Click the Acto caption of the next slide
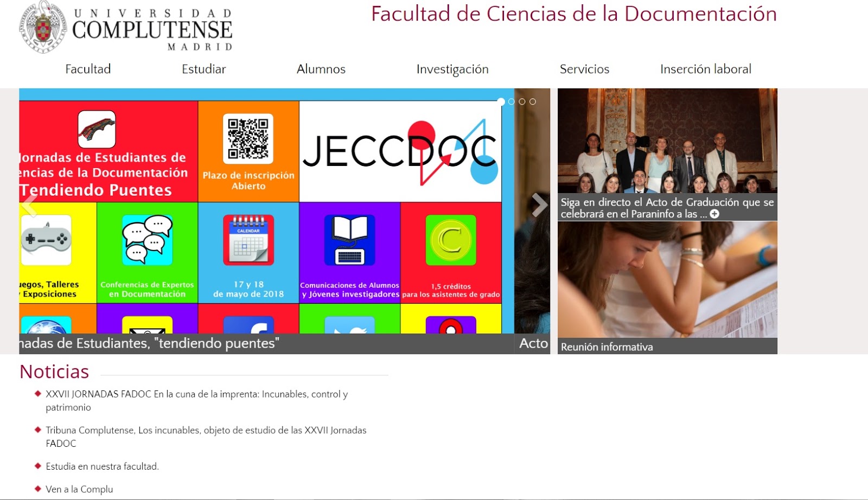Viewport: 868px width, 500px height. point(533,343)
